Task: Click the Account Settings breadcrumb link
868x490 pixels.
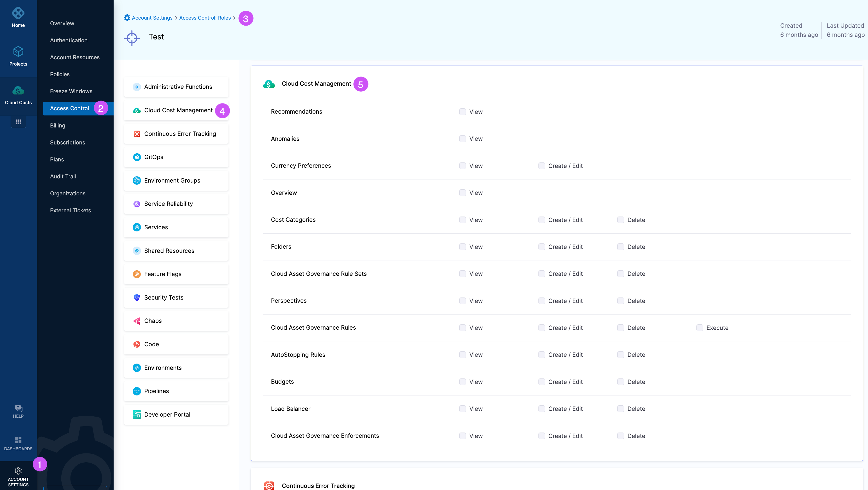Action: pos(152,18)
